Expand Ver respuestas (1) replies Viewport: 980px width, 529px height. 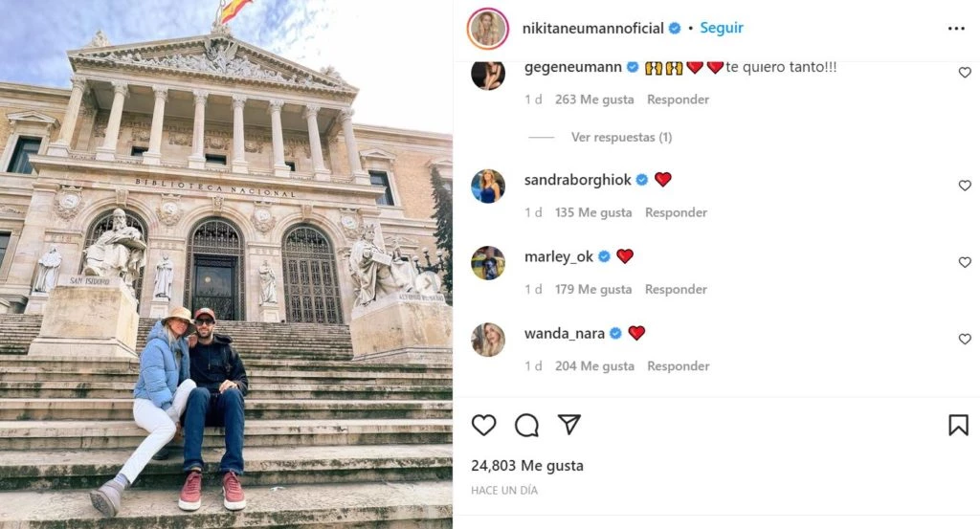point(621,138)
